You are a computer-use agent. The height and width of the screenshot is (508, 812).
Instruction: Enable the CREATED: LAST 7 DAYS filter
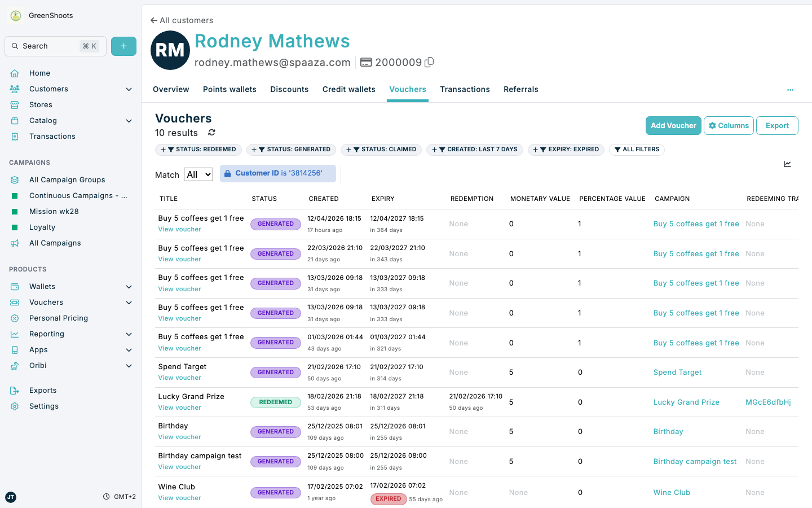[474, 150]
